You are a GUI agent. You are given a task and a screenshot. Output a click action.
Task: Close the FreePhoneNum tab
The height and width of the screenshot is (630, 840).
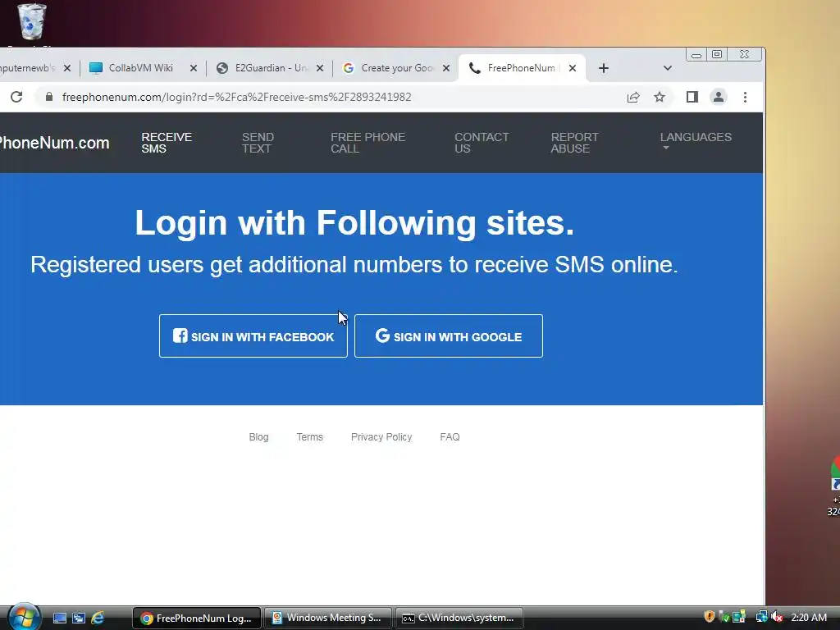pos(573,68)
